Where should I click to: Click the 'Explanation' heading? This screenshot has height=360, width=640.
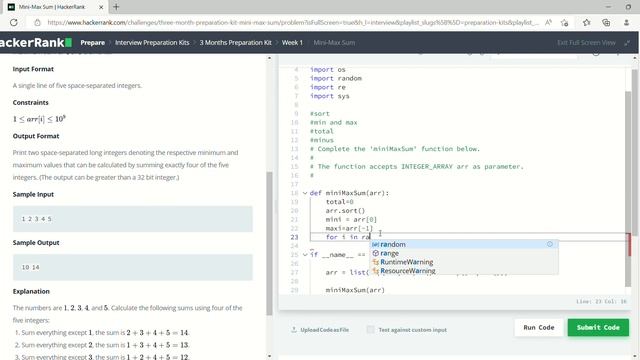click(31, 291)
